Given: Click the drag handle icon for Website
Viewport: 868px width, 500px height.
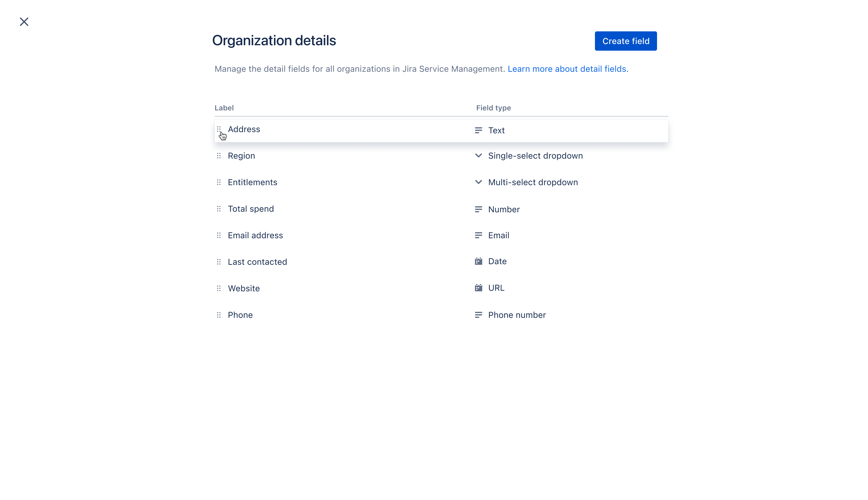Looking at the screenshot, I should [219, 288].
